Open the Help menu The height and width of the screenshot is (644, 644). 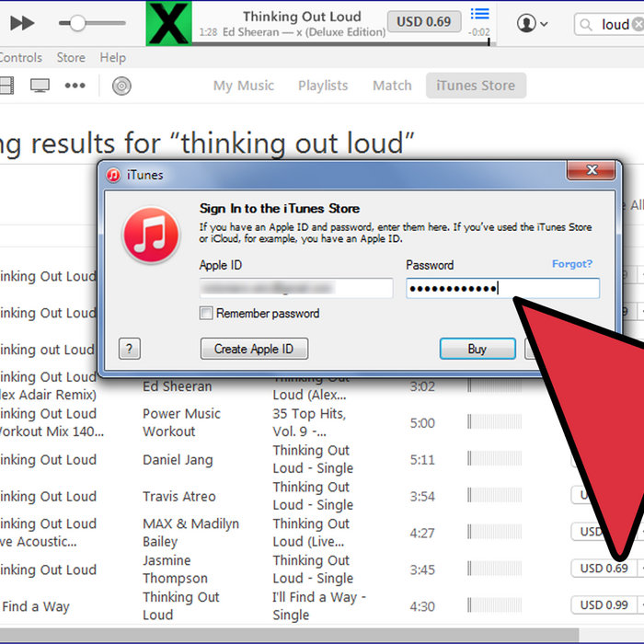pyautogui.click(x=112, y=57)
